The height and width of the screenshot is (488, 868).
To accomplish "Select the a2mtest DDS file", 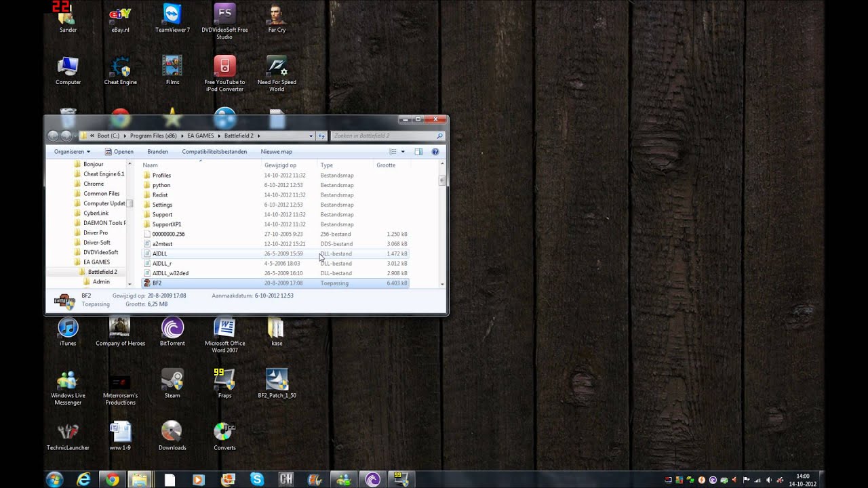I will click(x=275, y=243).
